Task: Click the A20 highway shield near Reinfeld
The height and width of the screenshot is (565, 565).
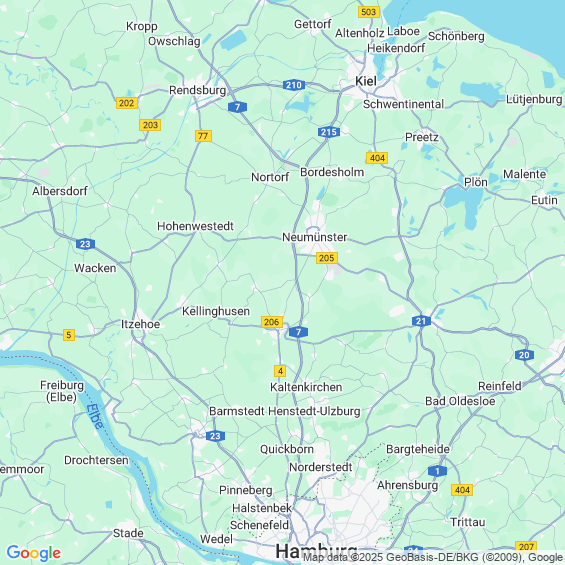Action: (524, 355)
